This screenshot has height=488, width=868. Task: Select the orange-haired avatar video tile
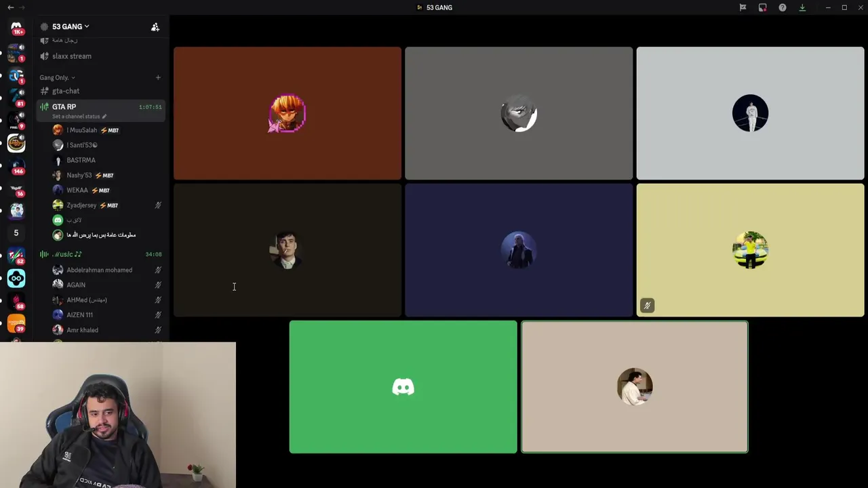[288, 113]
